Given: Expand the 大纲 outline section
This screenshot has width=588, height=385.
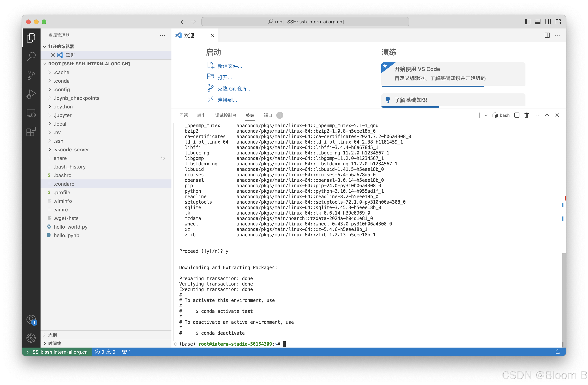Looking at the screenshot, I should 52,335.
